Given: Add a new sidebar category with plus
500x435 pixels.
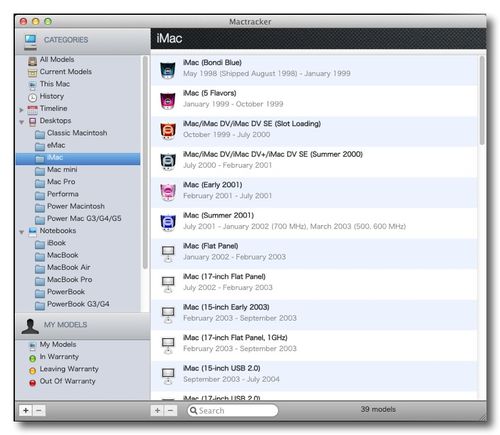Looking at the screenshot, I should click(26, 410).
